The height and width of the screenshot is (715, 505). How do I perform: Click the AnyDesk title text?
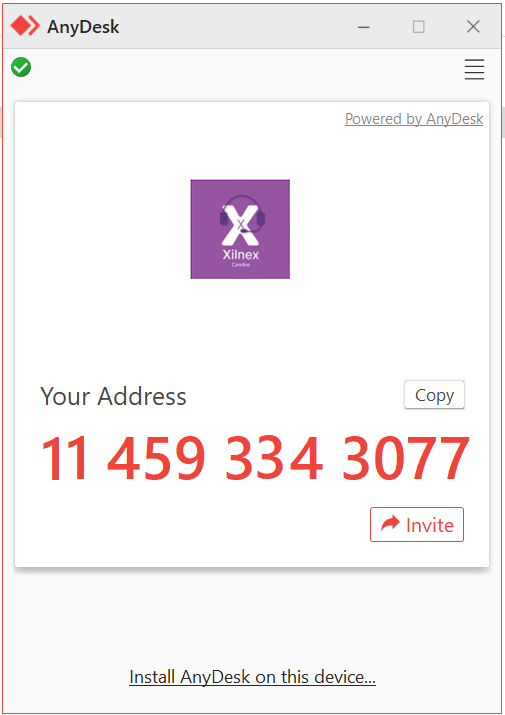83,27
